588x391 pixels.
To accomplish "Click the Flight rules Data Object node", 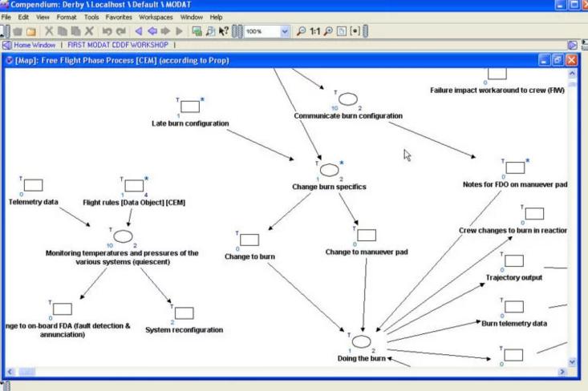I will [x=134, y=185].
